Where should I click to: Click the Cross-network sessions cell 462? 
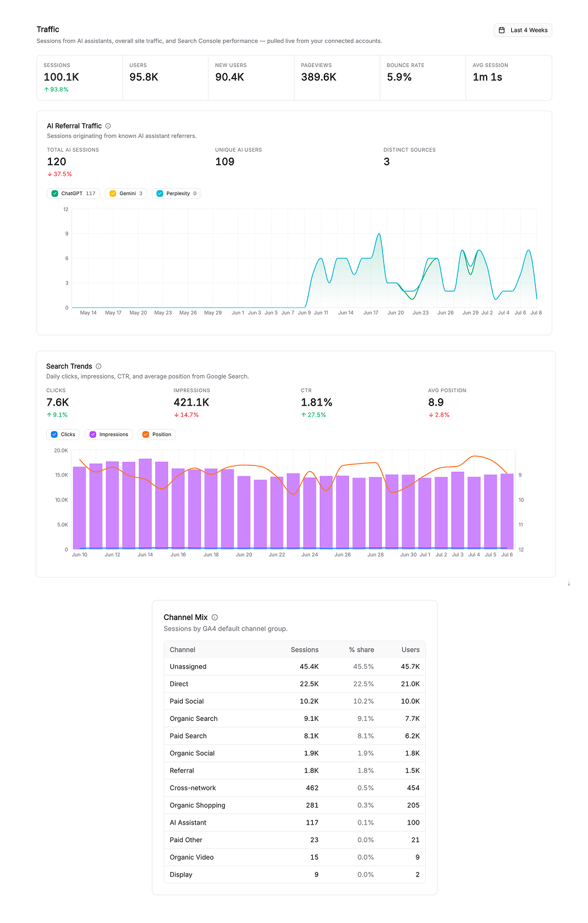coord(312,788)
